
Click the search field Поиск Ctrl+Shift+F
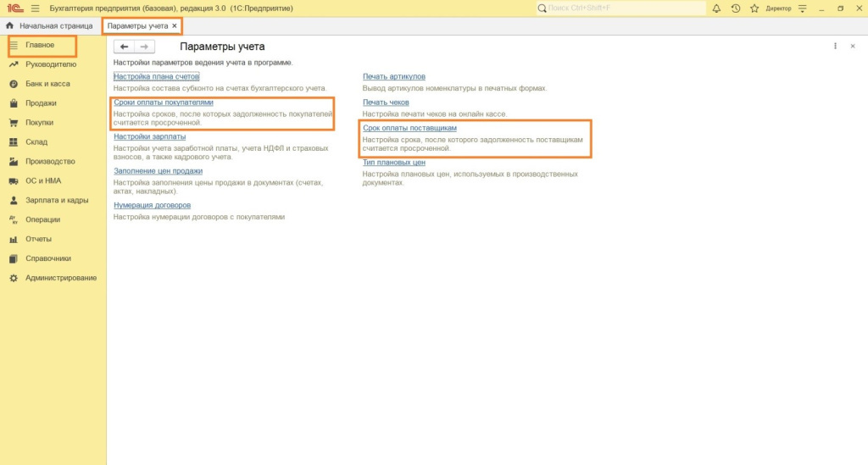625,8
